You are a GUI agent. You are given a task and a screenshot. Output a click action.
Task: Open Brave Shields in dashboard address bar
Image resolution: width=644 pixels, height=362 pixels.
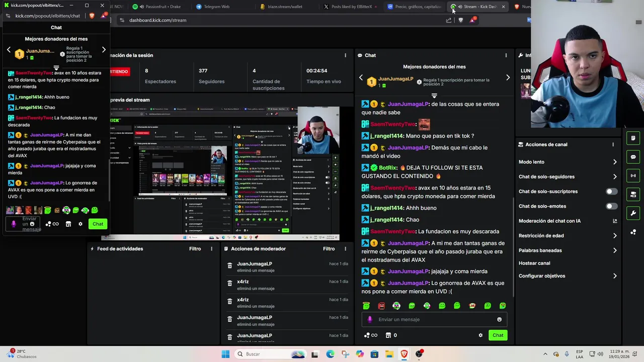(x=460, y=20)
